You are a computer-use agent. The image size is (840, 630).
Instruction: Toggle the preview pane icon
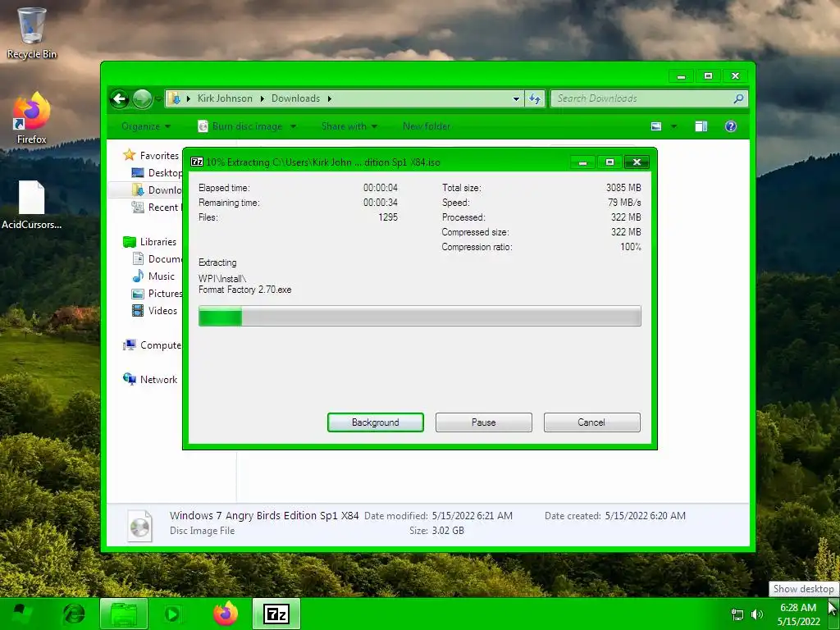(701, 126)
